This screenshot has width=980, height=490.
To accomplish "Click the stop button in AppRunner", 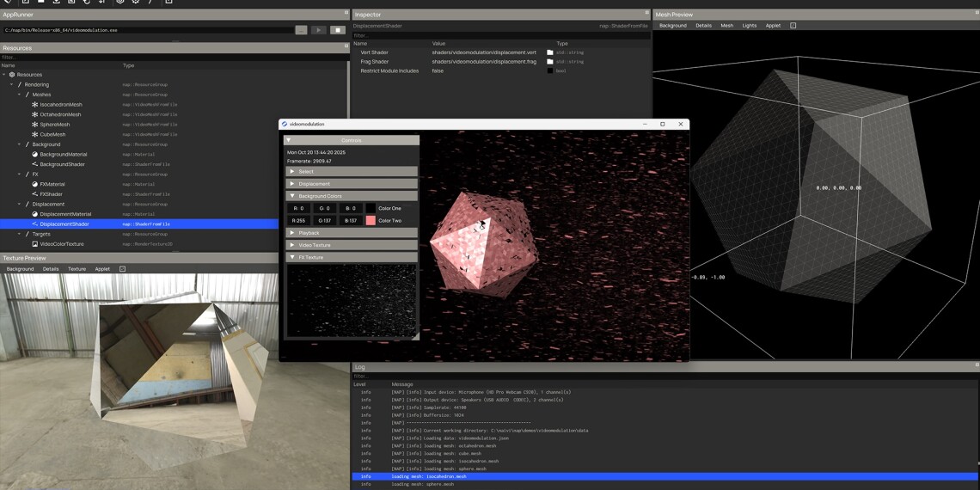I will tap(338, 30).
